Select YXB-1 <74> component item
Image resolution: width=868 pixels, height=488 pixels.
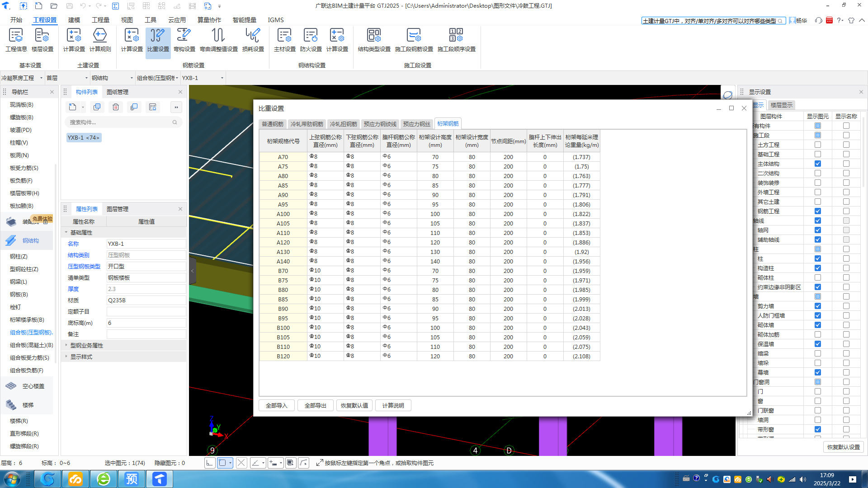point(84,137)
